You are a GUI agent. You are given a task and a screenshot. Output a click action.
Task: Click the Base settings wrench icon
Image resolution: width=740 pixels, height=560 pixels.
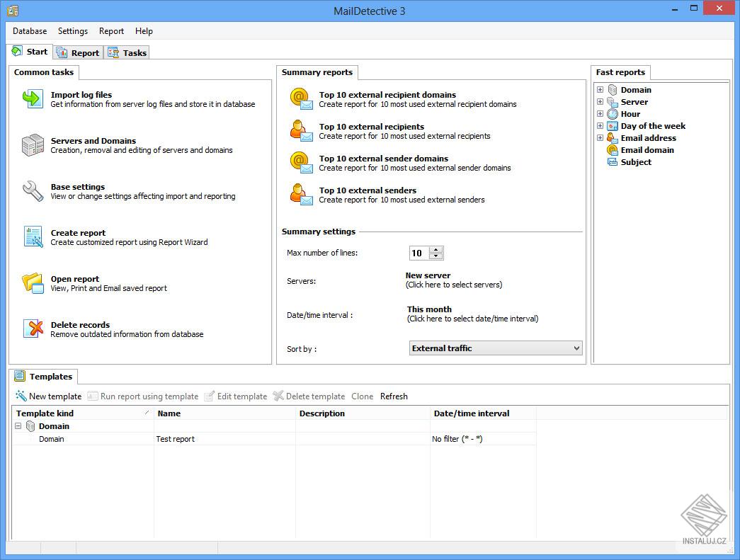coord(33,191)
